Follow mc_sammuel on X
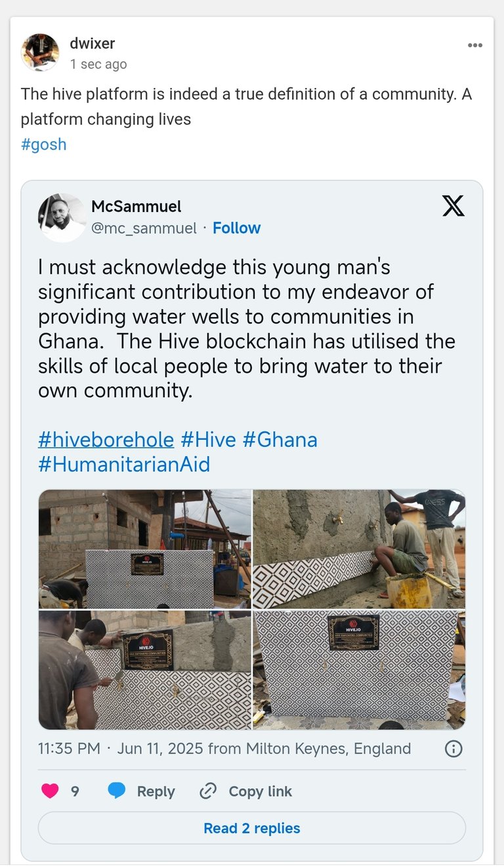This screenshot has height=867, width=504. tap(236, 228)
